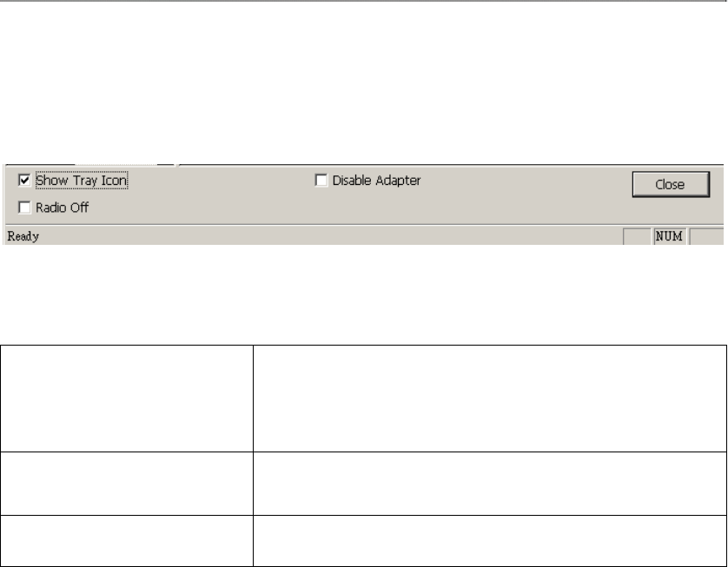Click the Ready status bar text
This screenshot has width=728, height=567.
(x=23, y=236)
